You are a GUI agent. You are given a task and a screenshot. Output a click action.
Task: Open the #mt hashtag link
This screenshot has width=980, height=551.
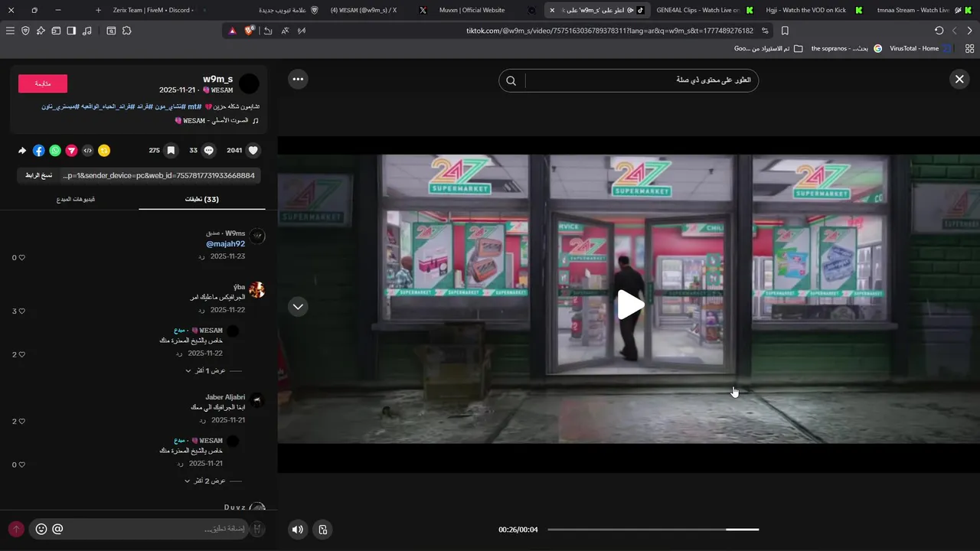[194, 106]
